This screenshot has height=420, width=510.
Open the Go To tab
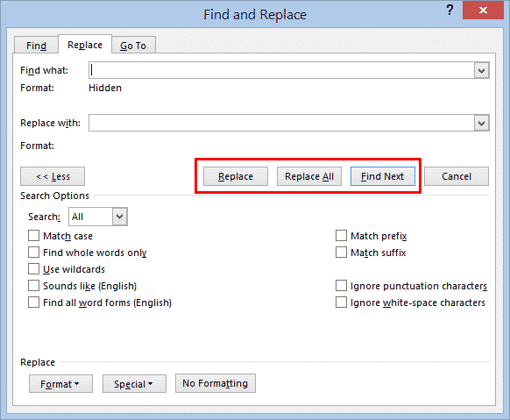click(x=133, y=46)
